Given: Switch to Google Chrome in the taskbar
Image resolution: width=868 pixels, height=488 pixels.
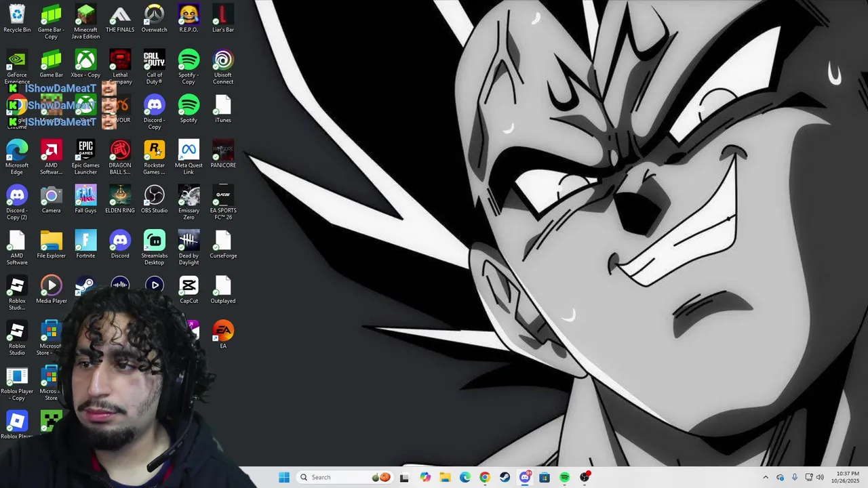Looking at the screenshot, I should [x=484, y=477].
